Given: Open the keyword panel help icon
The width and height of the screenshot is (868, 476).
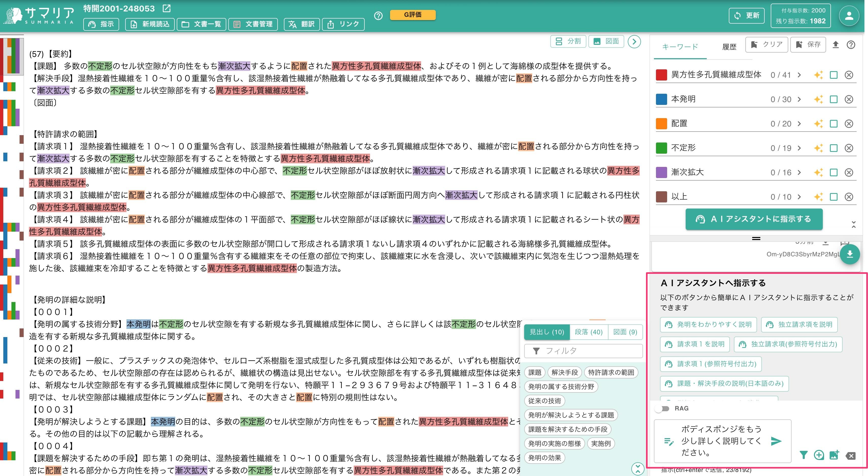Looking at the screenshot, I should (x=851, y=44).
